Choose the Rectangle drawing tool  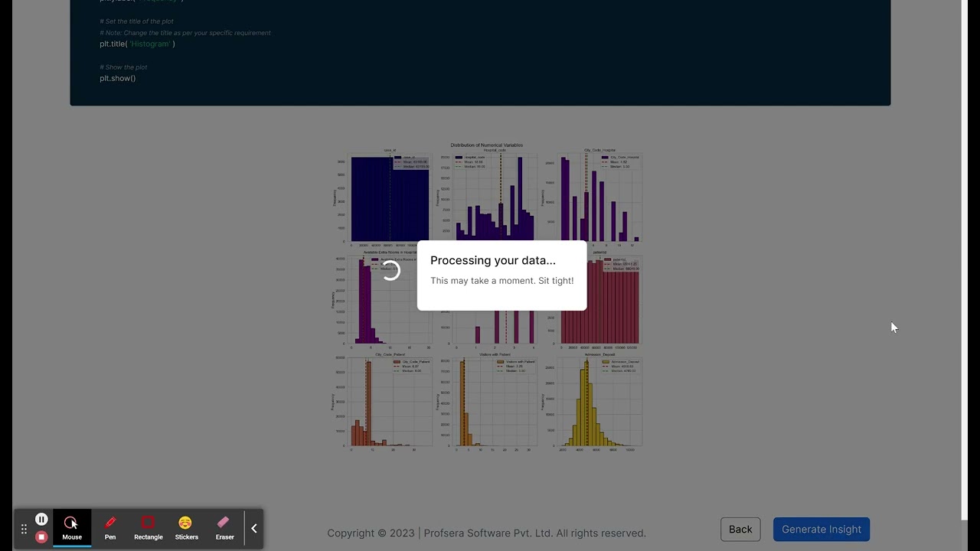tap(149, 528)
